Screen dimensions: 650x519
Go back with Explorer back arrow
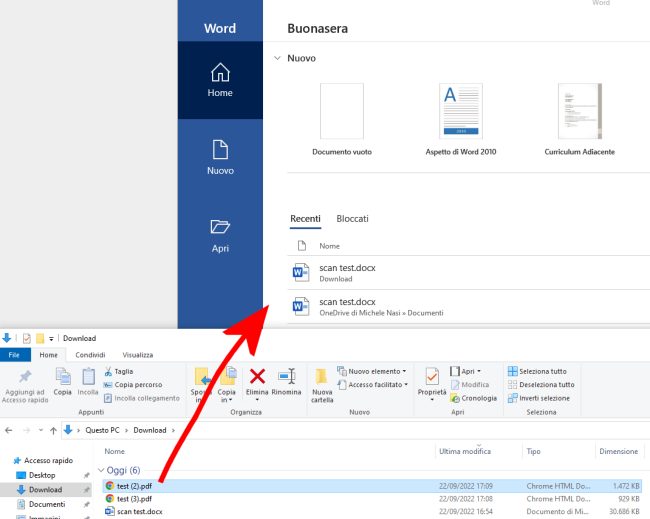point(9,430)
